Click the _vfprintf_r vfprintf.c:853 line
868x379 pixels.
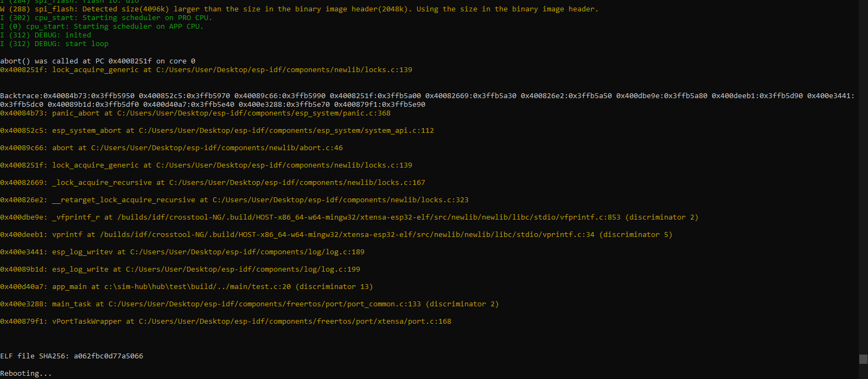click(349, 217)
